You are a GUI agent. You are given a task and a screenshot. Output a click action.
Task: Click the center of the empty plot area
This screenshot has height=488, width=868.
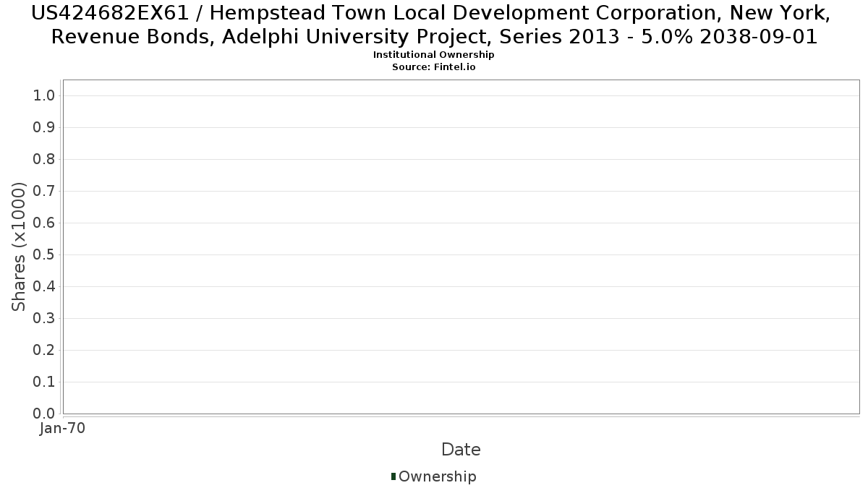461,247
